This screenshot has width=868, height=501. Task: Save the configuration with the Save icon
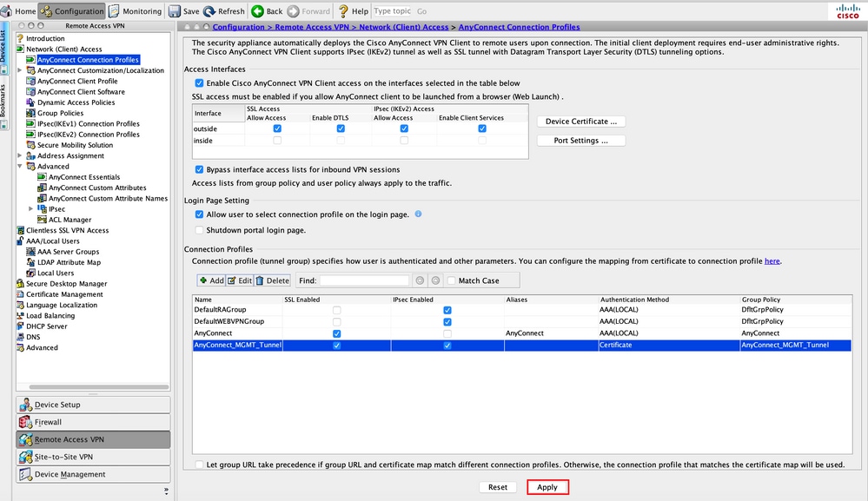[184, 11]
